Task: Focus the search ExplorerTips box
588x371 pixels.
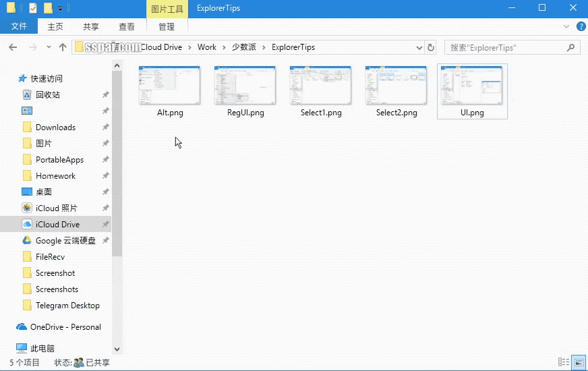Action: pos(512,48)
